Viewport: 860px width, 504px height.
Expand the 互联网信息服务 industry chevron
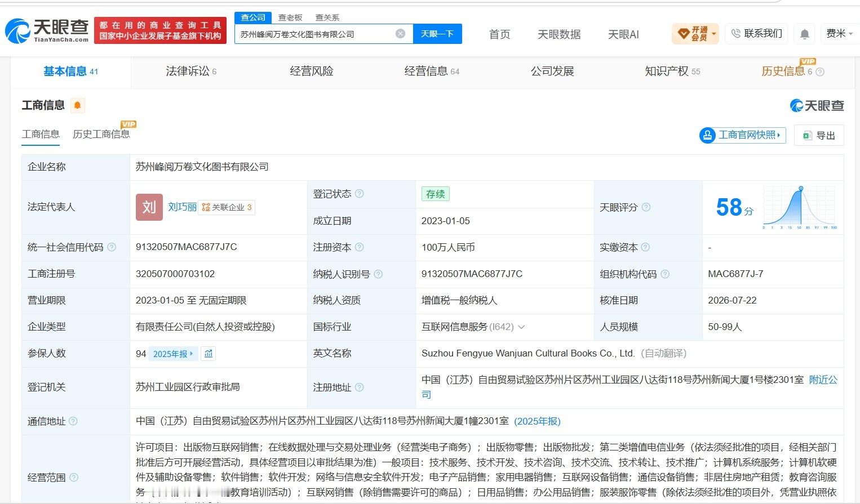point(521,327)
